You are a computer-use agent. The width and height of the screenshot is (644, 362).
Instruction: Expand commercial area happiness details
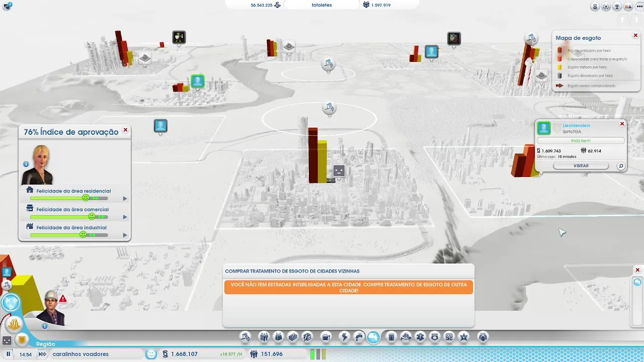click(x=125, y=217)
